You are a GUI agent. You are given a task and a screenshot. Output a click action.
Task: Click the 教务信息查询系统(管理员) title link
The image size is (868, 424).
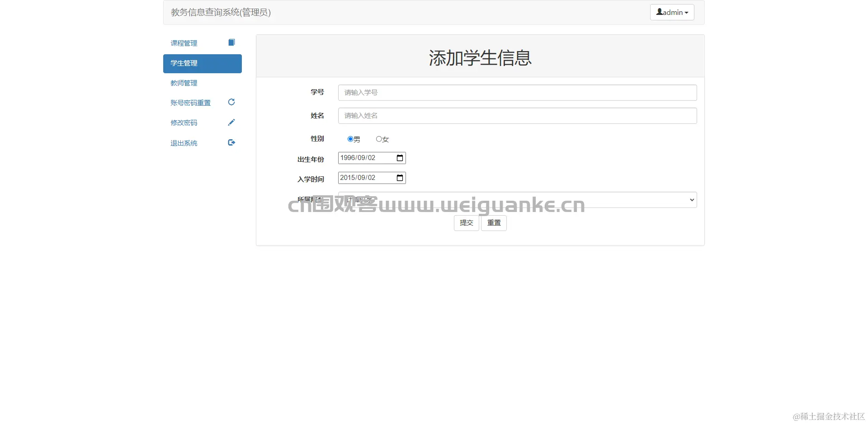pos(221,12)
